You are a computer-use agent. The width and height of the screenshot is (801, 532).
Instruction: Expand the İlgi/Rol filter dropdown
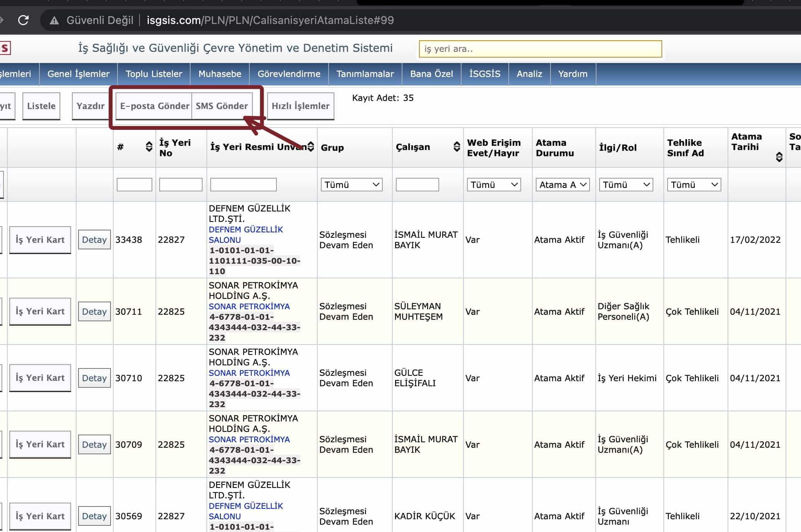(626, 185)
